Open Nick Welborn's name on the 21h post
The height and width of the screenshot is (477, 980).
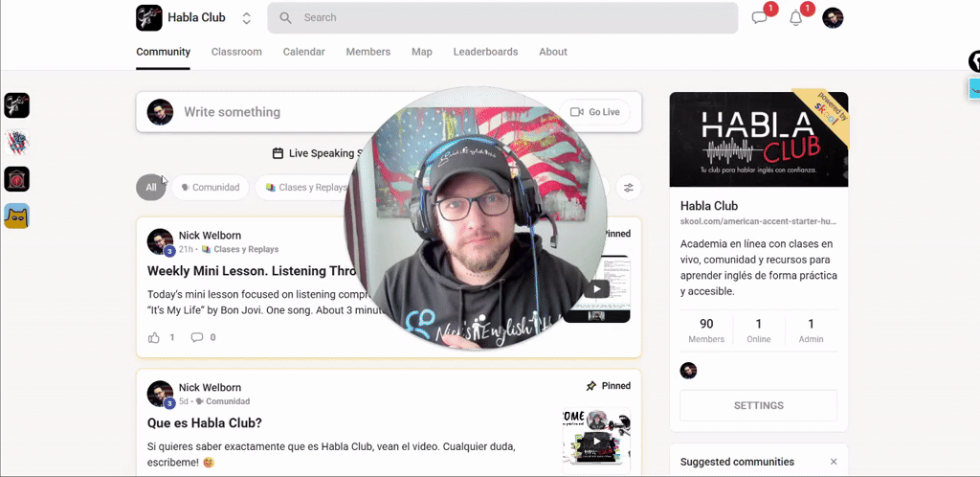(210, 236)
